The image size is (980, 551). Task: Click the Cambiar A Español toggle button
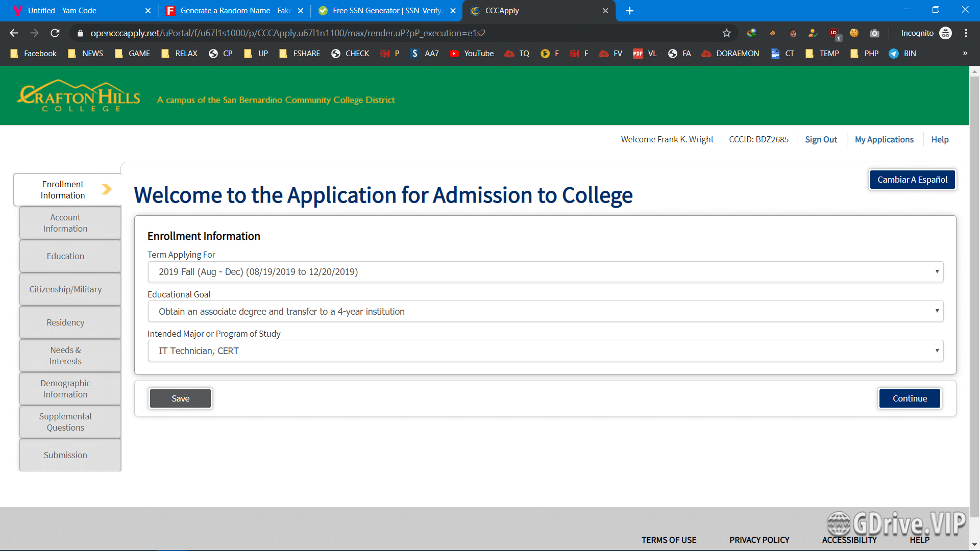point(912,180)
